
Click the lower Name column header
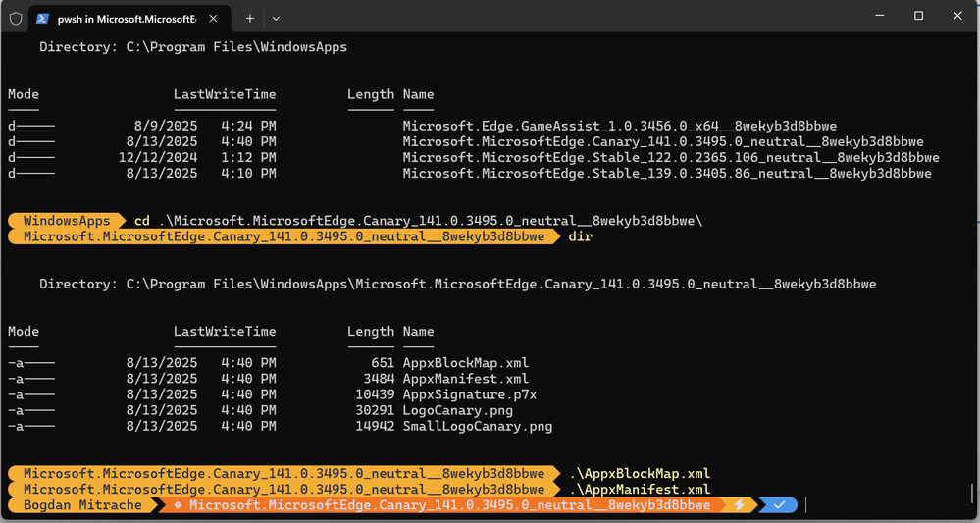tap(418, 332)
